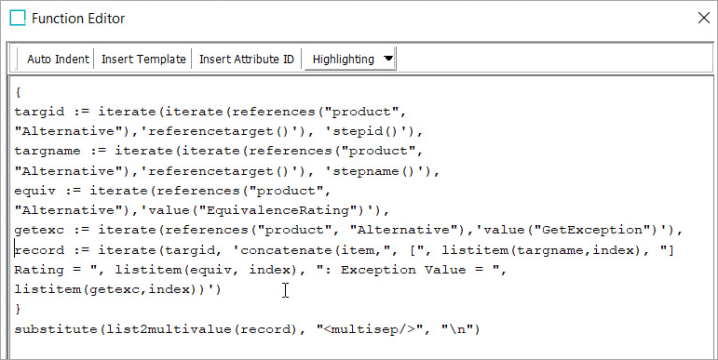The width and height of the screenshot is (718, 360).
Task: Click the toolbar drag handle grip
Action: (17, 59)
